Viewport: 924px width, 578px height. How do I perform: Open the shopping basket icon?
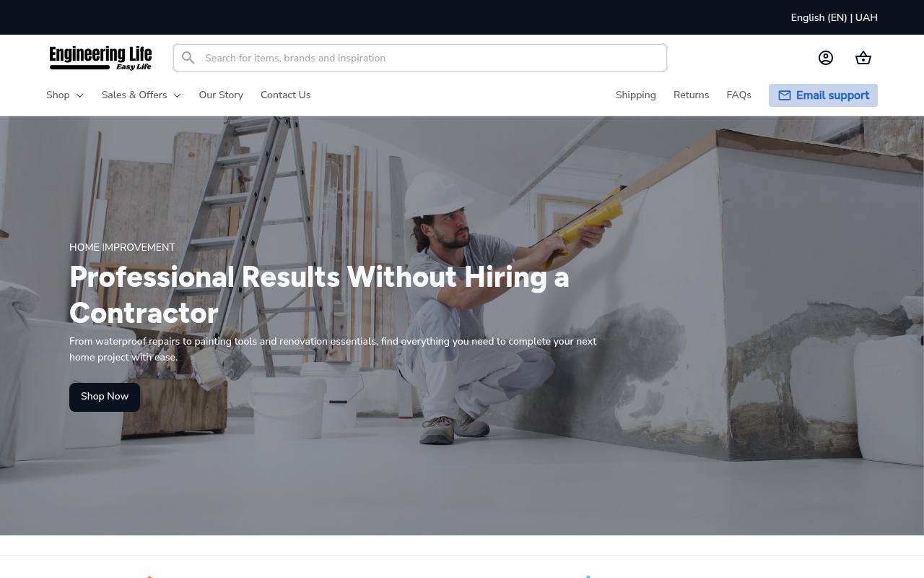(863, 58)
